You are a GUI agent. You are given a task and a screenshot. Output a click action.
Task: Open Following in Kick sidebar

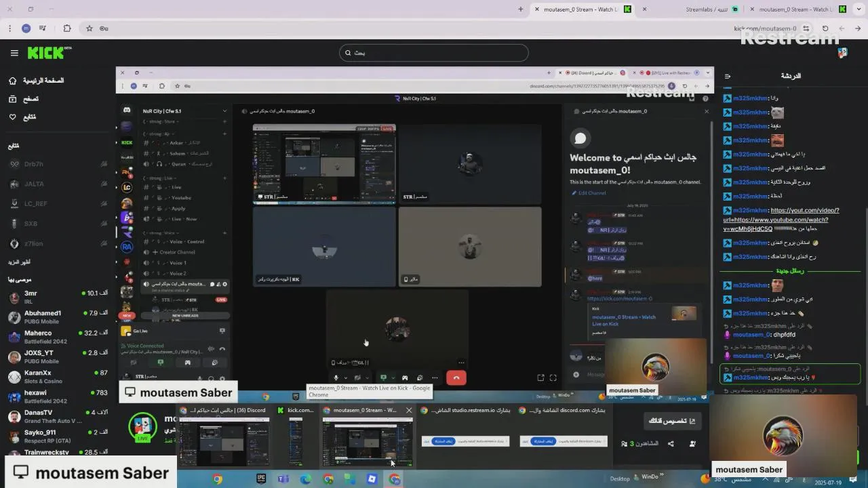[x=22, y=117]
